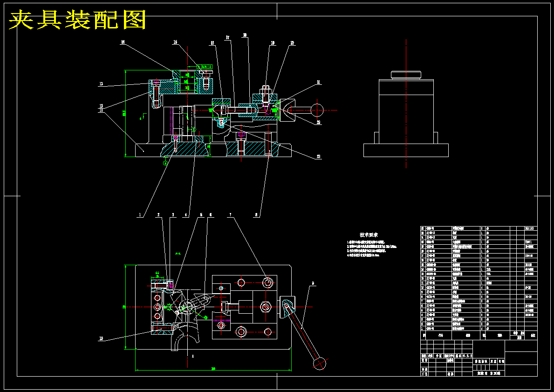554x392 pixels.
Task: Select part balloon number 18
Action: coord(245,35)
